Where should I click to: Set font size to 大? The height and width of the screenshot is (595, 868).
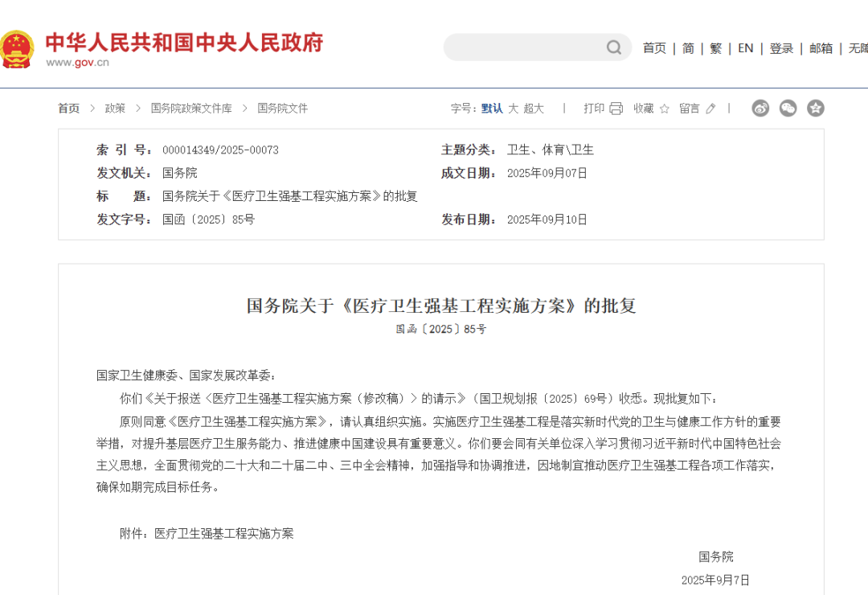[513, 109]
